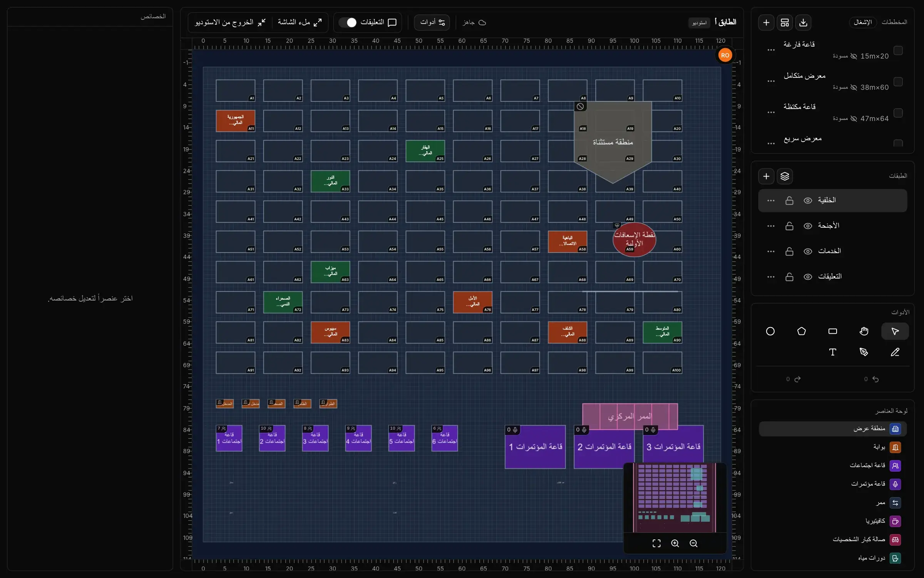The image size is (924, 578).
Task: Choose the pointer selection tool
Action: 895,331
